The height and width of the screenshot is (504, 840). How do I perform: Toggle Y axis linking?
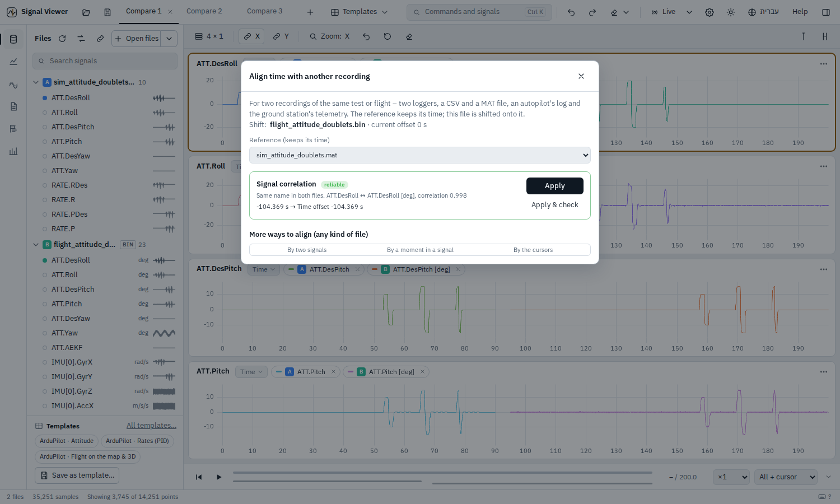pos(281,36)
